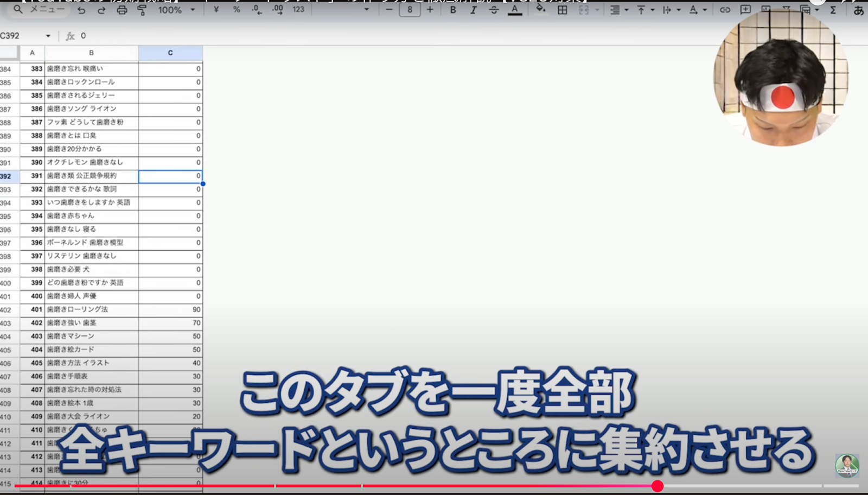Select the Print icon
The height and width of the screenshot is (495, 868).
click(x=122, y=9)
